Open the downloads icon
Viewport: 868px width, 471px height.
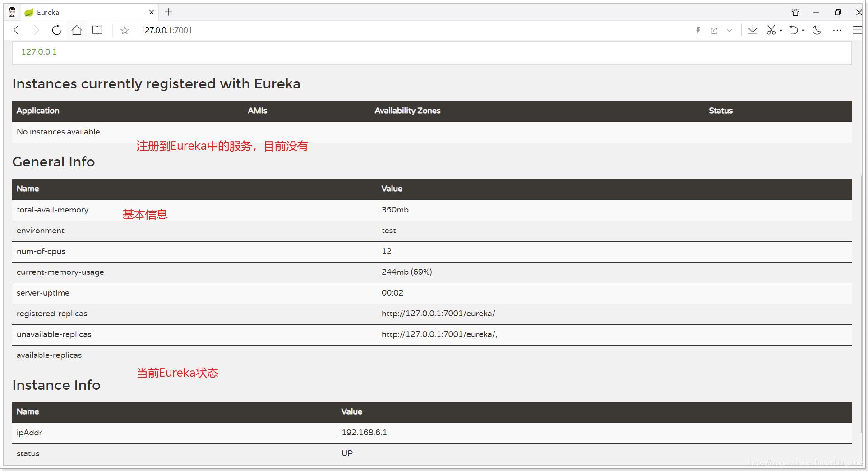click(753, 30)
